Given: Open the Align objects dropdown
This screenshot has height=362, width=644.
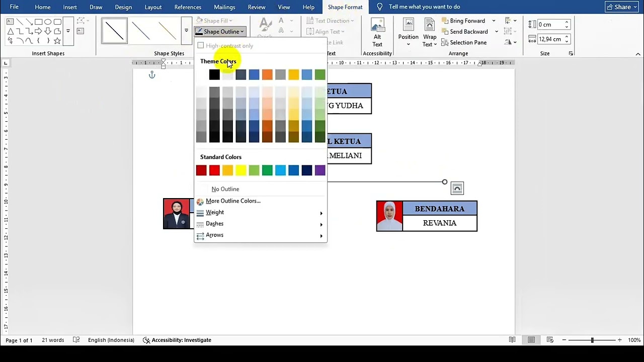Looking at the screenshot, I should point(510,21).
